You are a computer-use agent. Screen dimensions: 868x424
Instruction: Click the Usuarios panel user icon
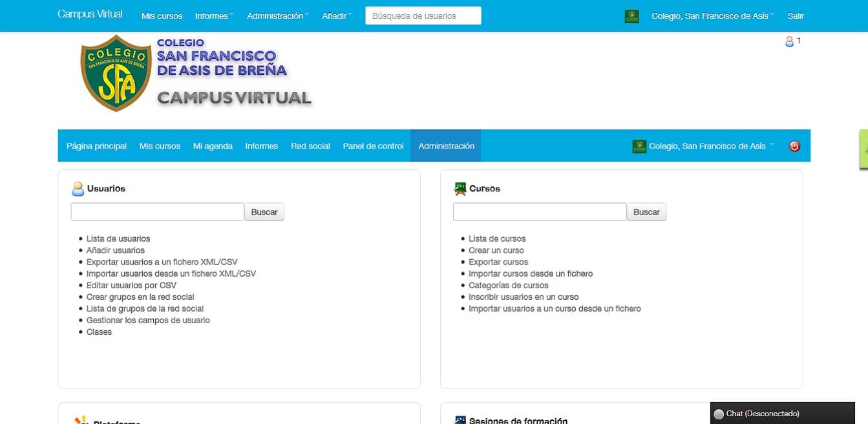tap(78, 189)
